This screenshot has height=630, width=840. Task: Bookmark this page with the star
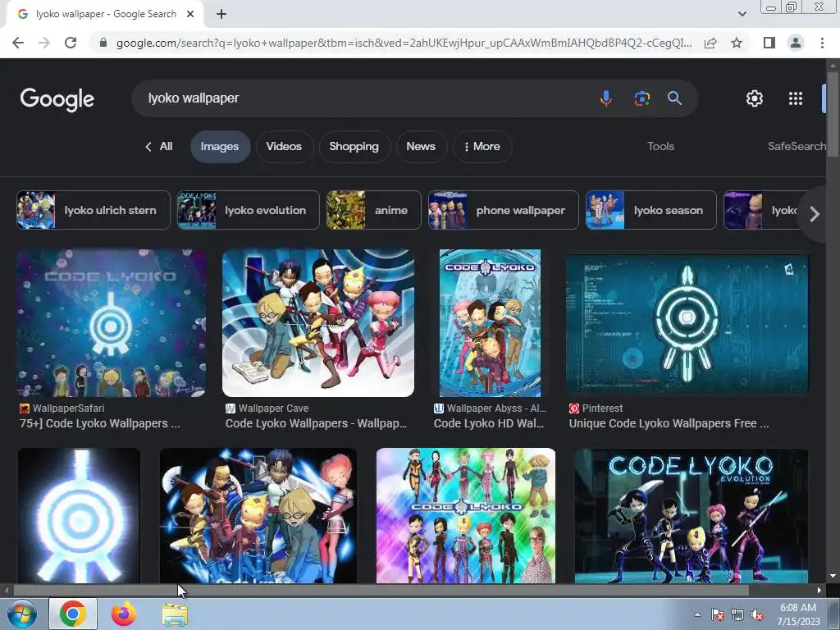737,43
